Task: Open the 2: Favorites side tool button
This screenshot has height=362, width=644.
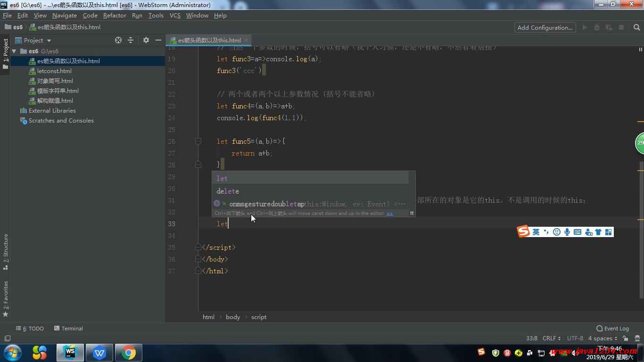Action: pos(6,299)
